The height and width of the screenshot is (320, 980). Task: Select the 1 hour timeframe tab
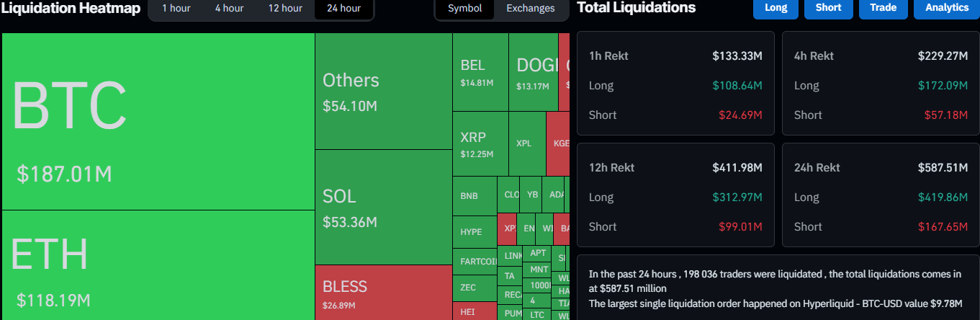point(176,9)
